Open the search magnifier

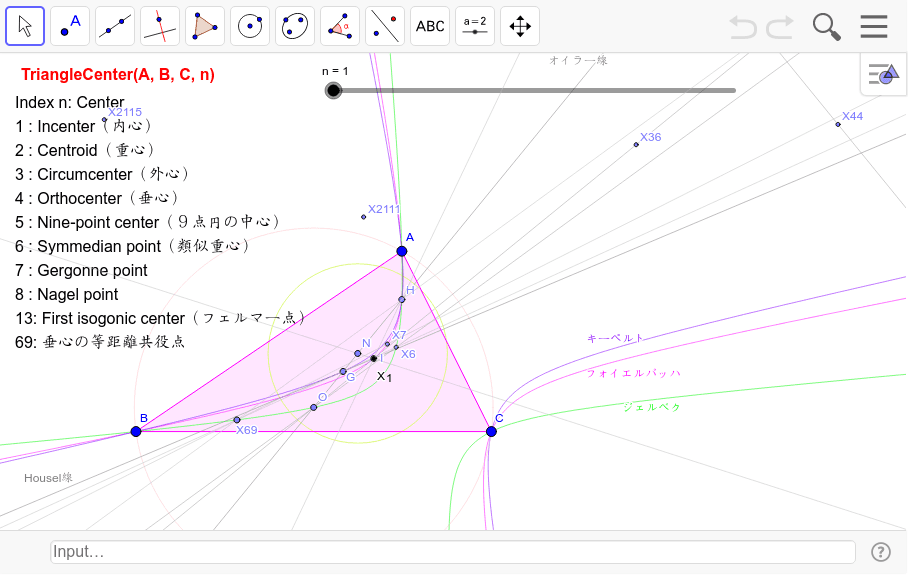pyautogui.click(x=826, y=27)
